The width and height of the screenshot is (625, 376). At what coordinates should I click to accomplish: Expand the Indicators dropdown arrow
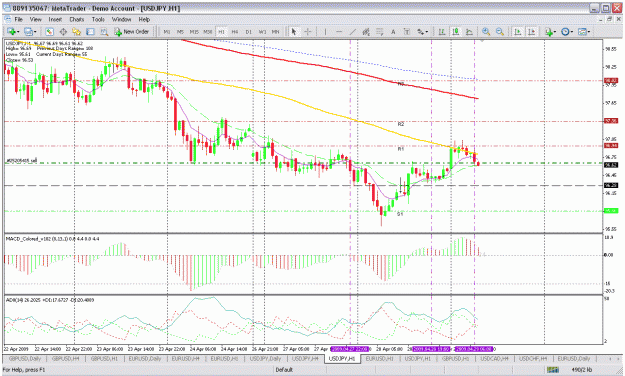556,32
